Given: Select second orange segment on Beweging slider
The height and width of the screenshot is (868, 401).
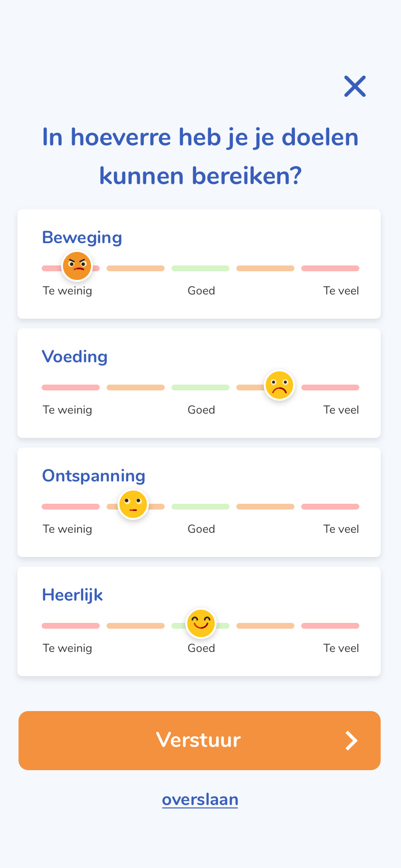Looking at the screenshot, I should (136, 268).
